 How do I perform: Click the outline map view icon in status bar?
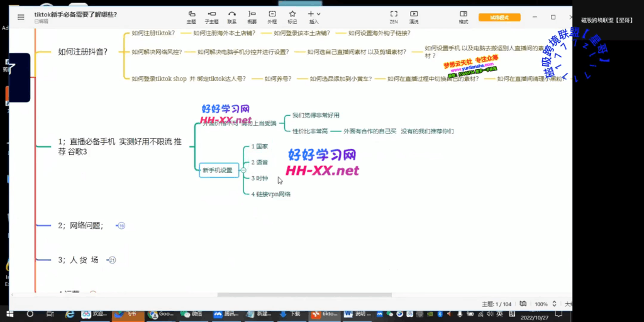pos(523,304)
